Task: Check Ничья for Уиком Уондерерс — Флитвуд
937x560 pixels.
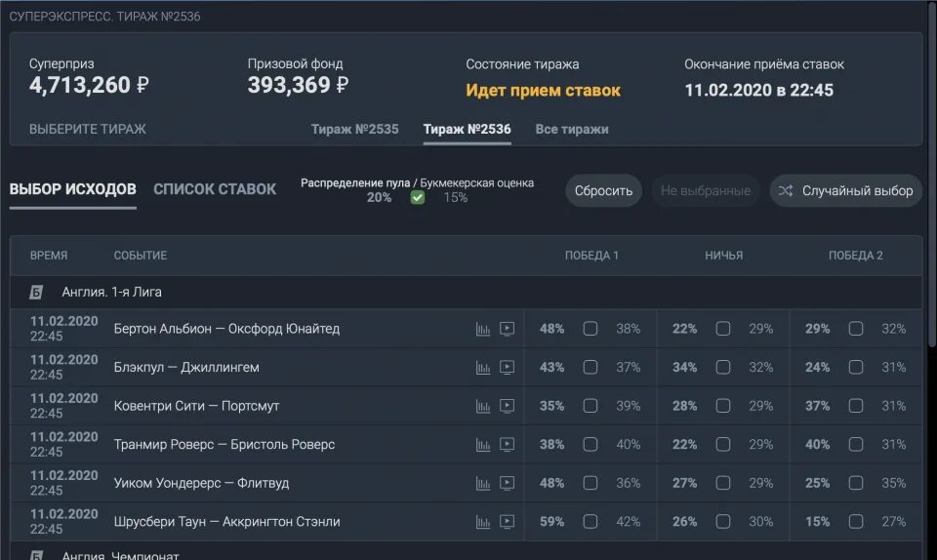Action: (723, 483)
